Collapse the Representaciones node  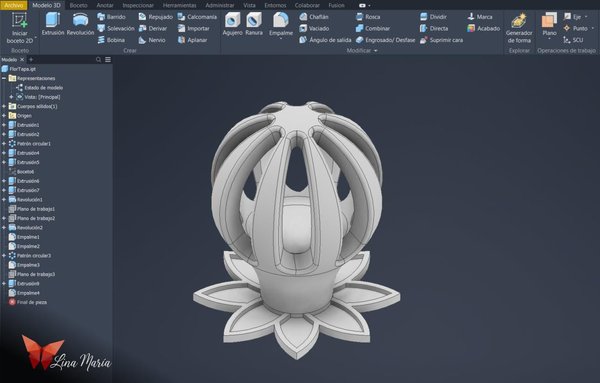click(x=4, y=78)
